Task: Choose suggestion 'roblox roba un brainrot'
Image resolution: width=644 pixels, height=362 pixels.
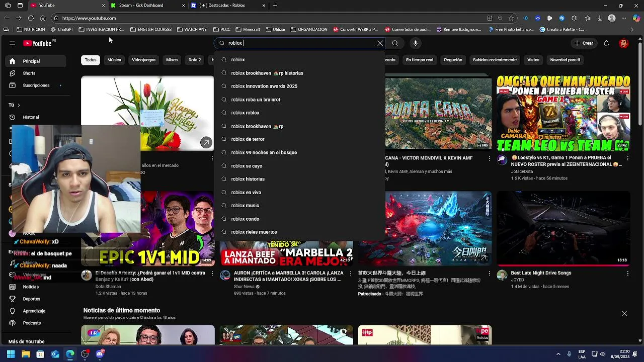Action: (x=299, y=100)
